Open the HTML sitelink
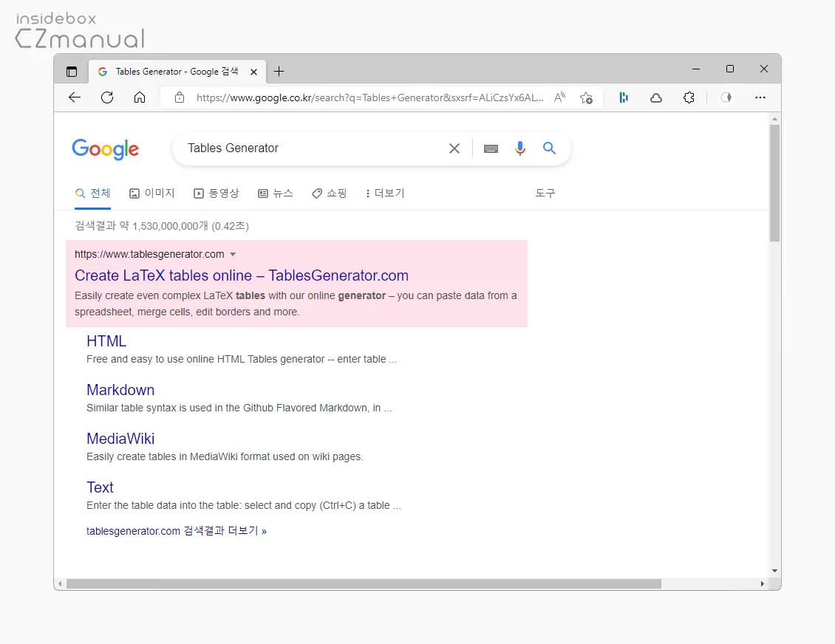 coord(106,341)
